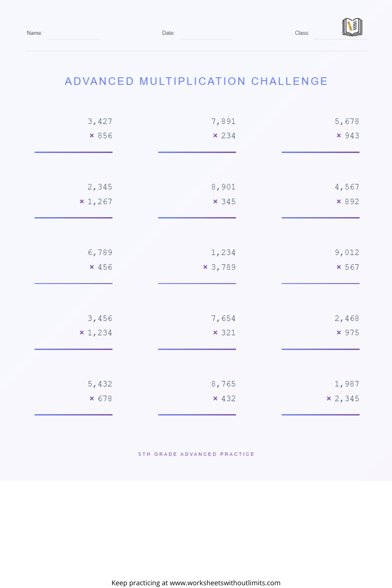The image size is (392, 588).
Task: Click the Class input line
Action: coord(341,35)
